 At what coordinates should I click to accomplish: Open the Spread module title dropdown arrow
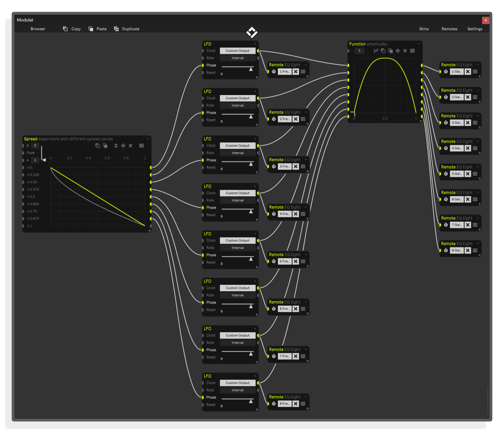point(148,139)
